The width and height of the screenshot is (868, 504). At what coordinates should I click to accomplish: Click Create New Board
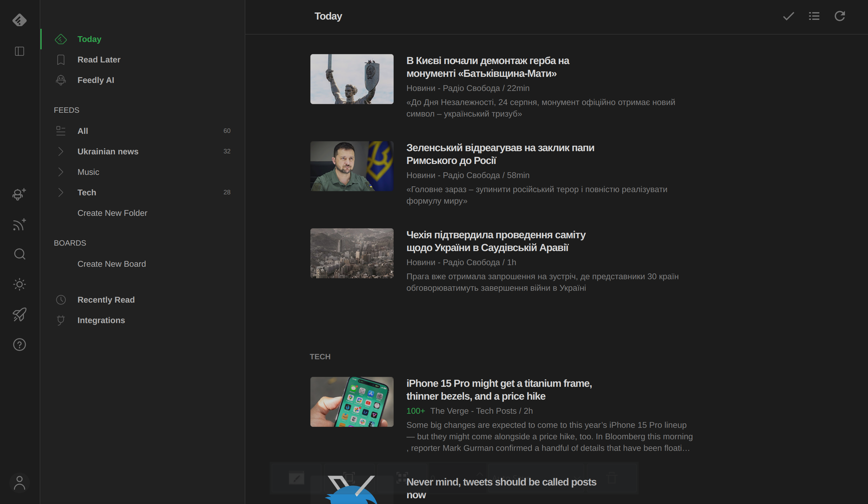[111, 264]
